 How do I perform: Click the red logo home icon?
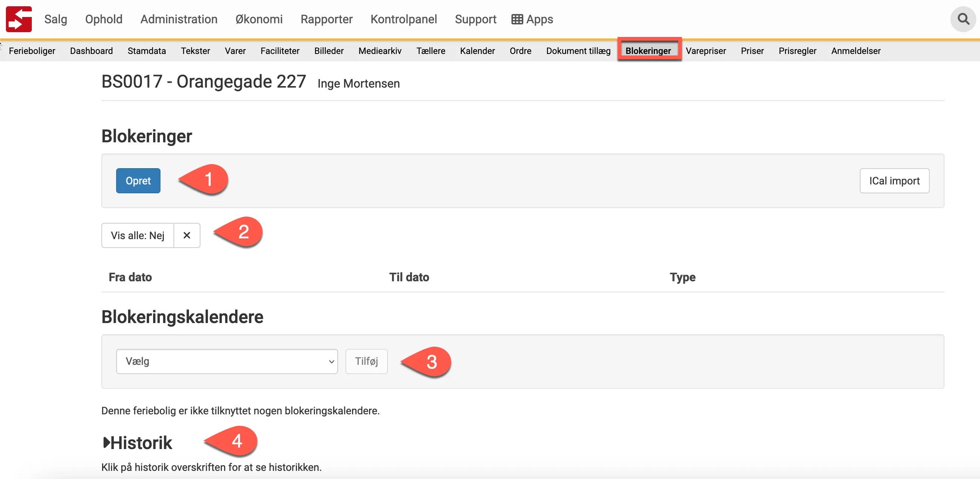point(18,19)
